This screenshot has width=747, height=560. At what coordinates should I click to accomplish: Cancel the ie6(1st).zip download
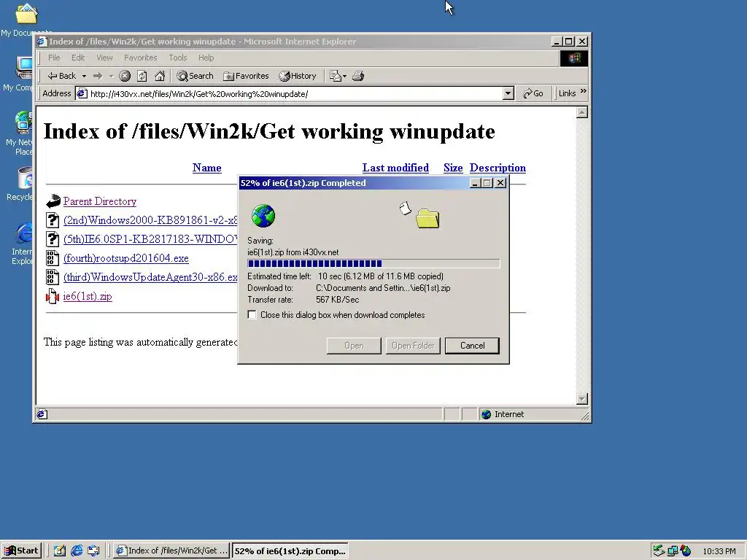coord(472,346)
